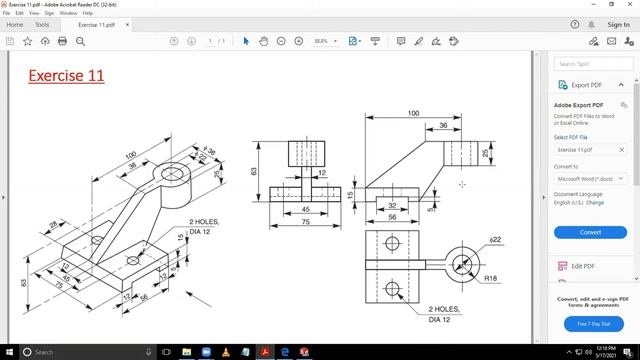The image size is (640, 360).
Task: Click the blue Convert button
Action: [590, 232]
